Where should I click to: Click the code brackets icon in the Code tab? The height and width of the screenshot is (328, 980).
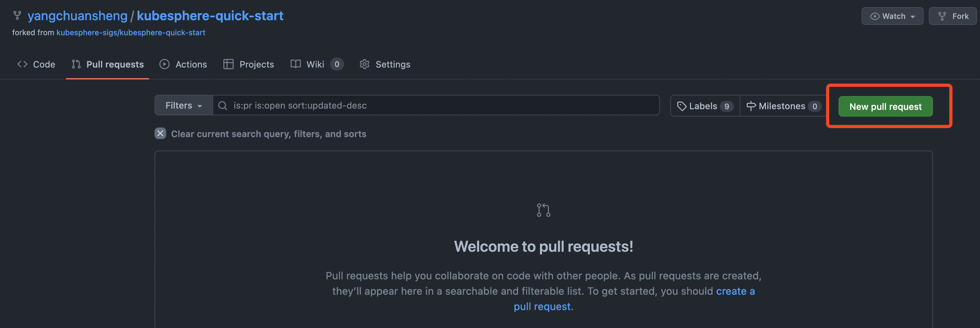(x=22, y=64)
